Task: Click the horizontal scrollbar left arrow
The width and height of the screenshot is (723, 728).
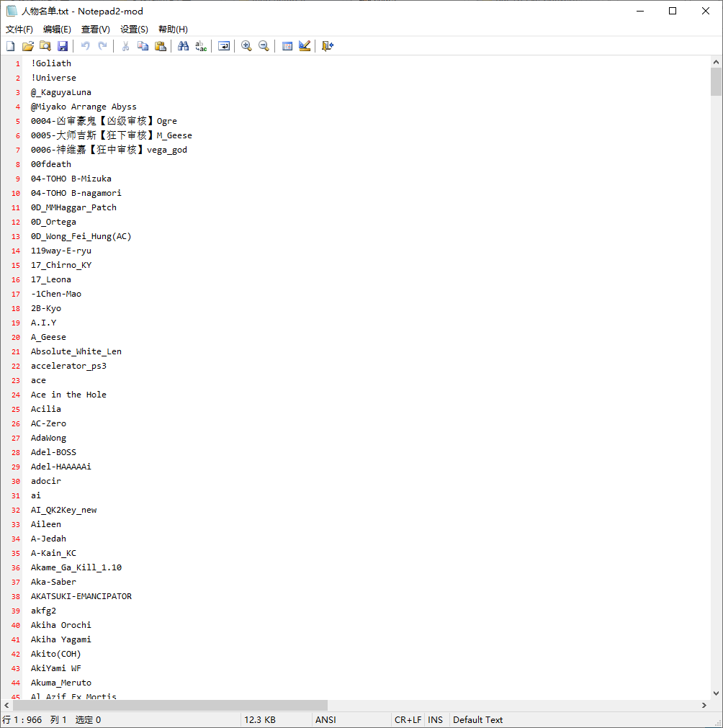Action: (6, 705)
